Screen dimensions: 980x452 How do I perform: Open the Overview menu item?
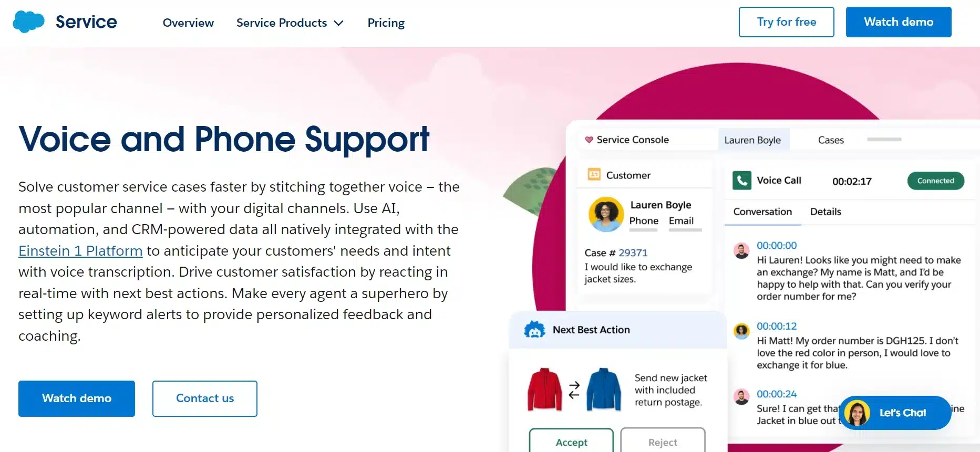[188, 23]
